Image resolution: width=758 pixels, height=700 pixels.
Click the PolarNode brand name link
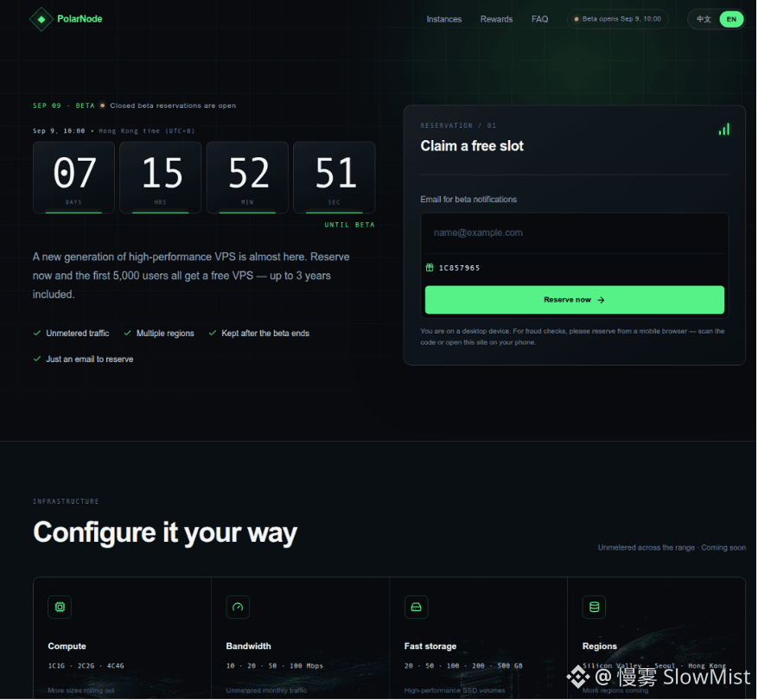pos(80,19)
